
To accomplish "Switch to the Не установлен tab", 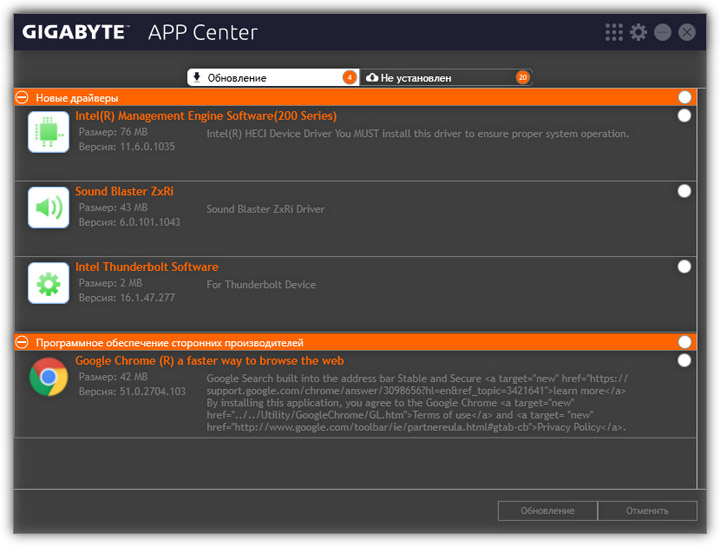I will pyautogui.click(x=446, y=78).
